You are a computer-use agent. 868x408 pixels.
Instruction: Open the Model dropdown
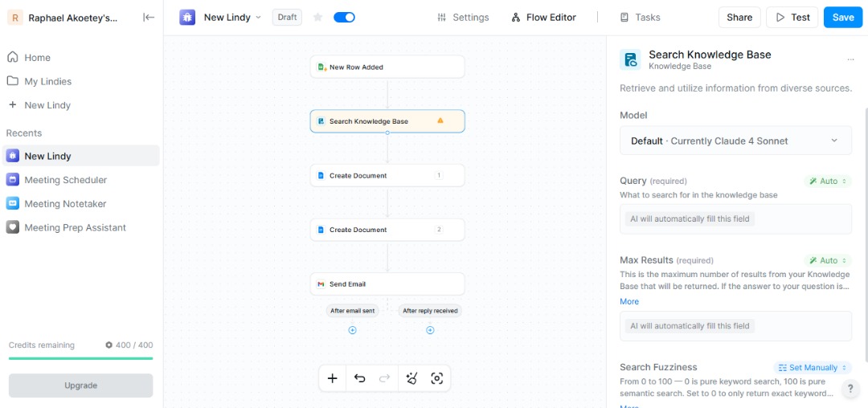pyautogui.click(x=735, y=141)
